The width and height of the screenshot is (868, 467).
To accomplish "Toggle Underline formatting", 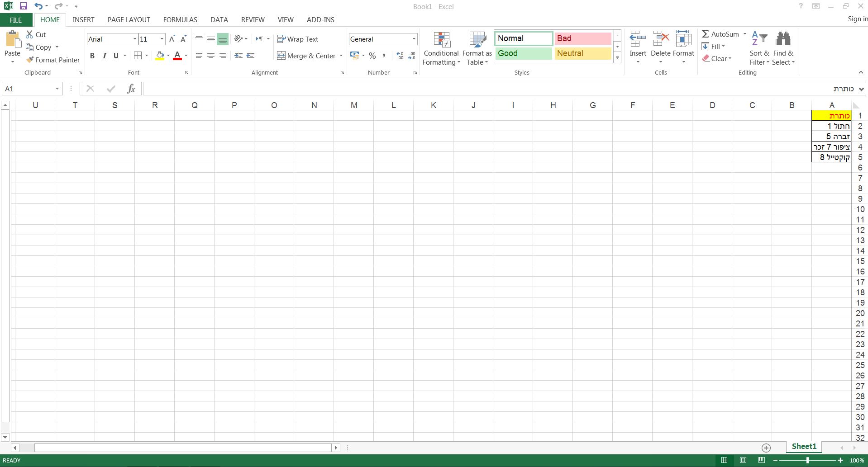I will click(x=116, y=56).
